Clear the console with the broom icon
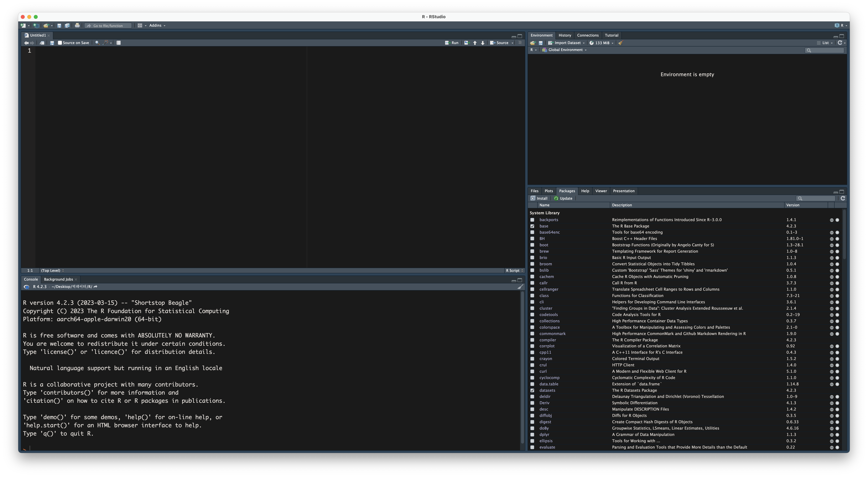The height and width of the screenshot is (477, 868). [520, 287]
